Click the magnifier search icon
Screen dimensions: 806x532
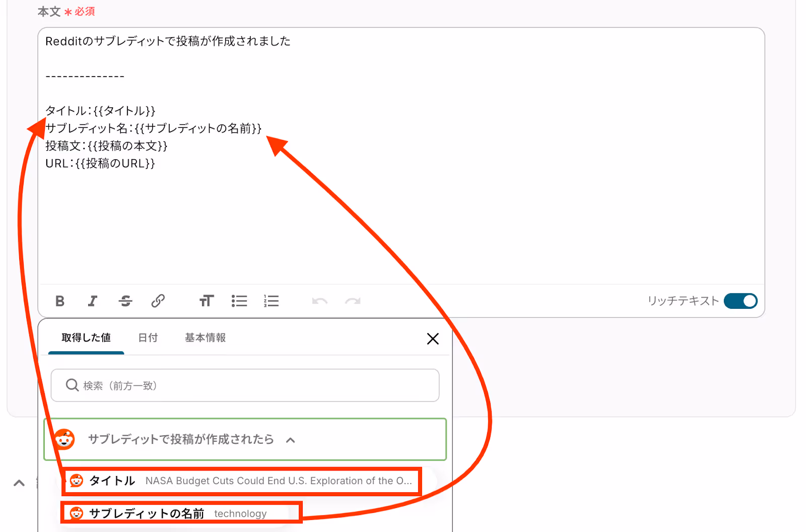[72, 385]
